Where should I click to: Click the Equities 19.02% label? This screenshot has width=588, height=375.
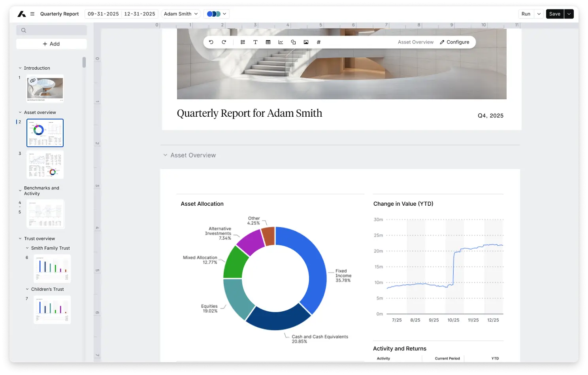point(209,309)
